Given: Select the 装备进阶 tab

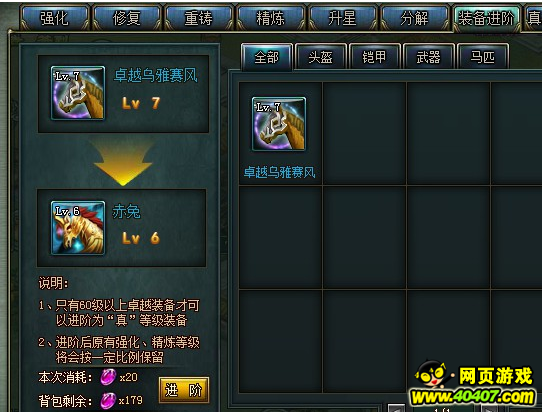Looking at the screenshot, I should coord(486,18).
